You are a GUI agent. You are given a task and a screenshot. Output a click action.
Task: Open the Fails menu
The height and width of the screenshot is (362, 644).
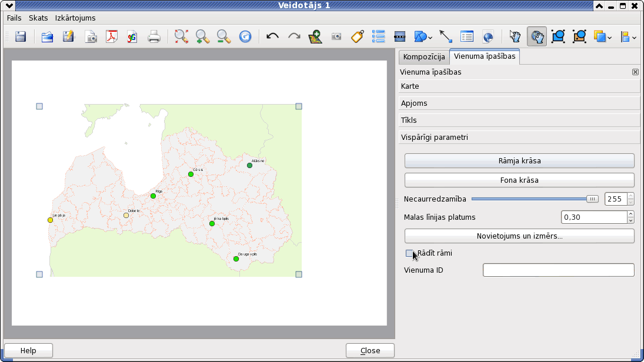coord(14,18)
